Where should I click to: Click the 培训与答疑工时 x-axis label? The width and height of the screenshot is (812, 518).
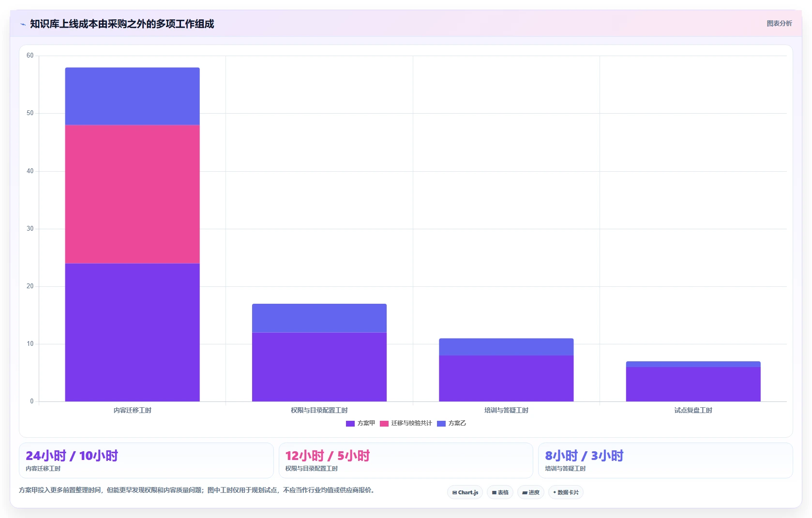click(x=506, y=410)
